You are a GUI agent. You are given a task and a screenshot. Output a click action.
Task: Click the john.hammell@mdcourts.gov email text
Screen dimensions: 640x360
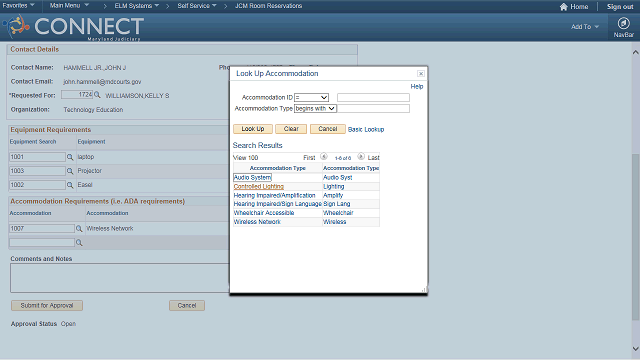tap(102, 82)
